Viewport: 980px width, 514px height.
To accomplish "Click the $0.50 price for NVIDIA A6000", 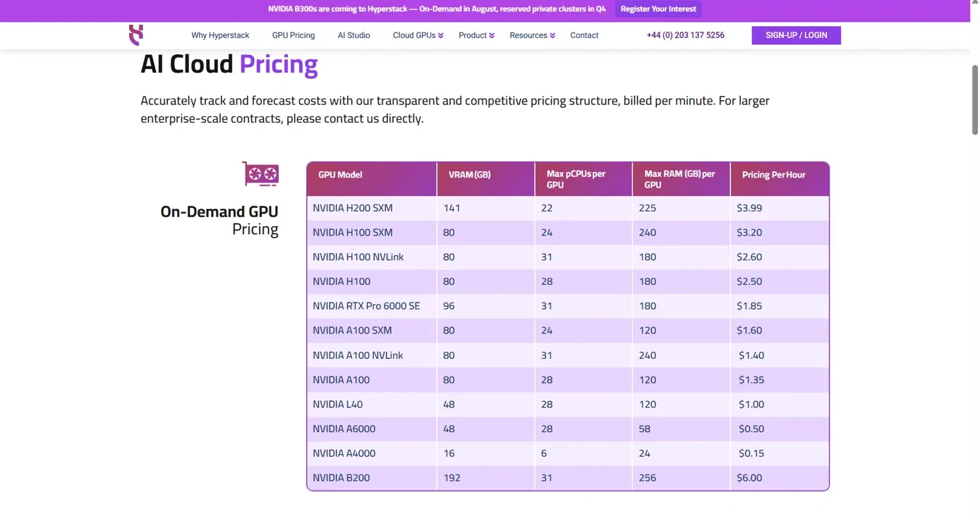I will 751,429.
